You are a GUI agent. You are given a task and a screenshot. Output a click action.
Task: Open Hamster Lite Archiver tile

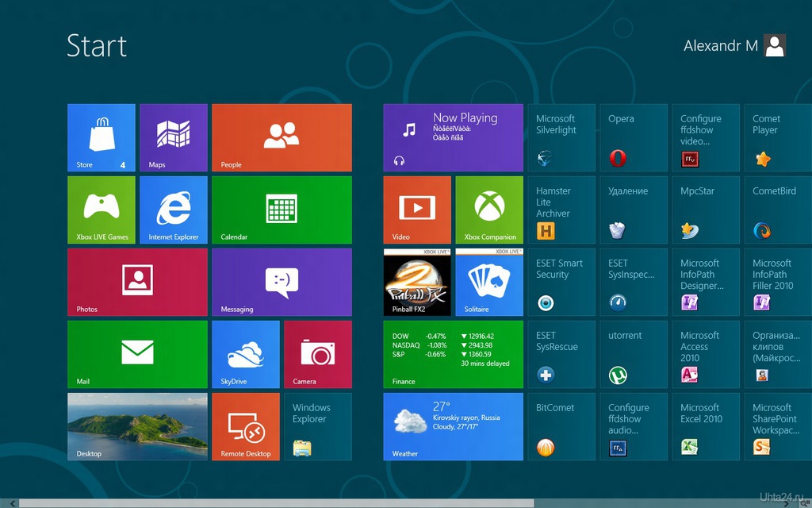[561, 210]
